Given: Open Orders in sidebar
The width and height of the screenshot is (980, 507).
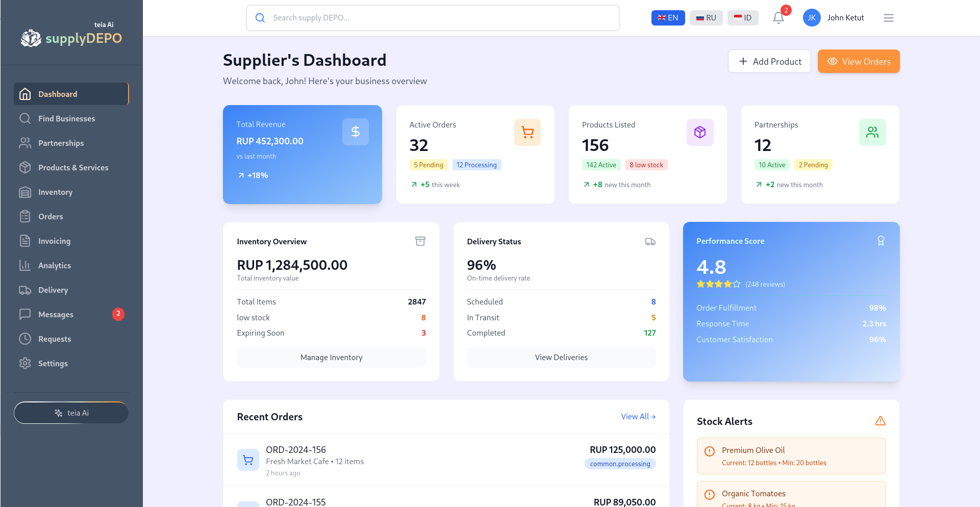Looking at the screenshot, I should pos(71,216).
